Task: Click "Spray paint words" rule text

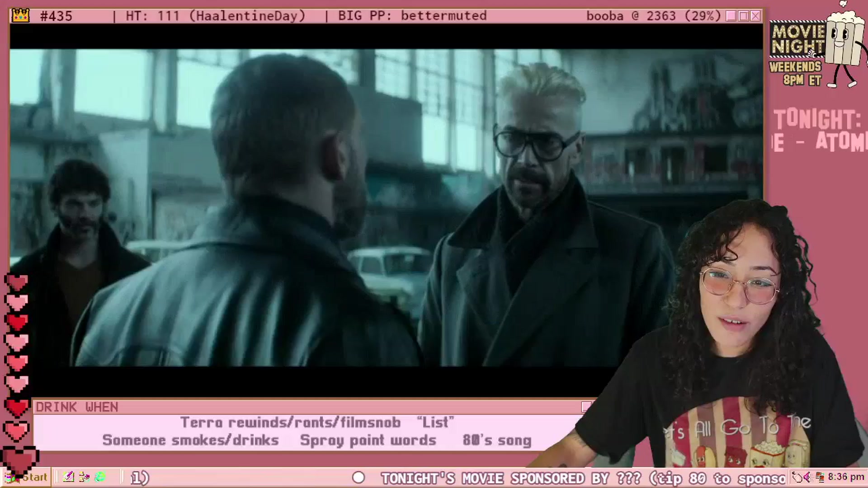Action: (x=368, y=440)
